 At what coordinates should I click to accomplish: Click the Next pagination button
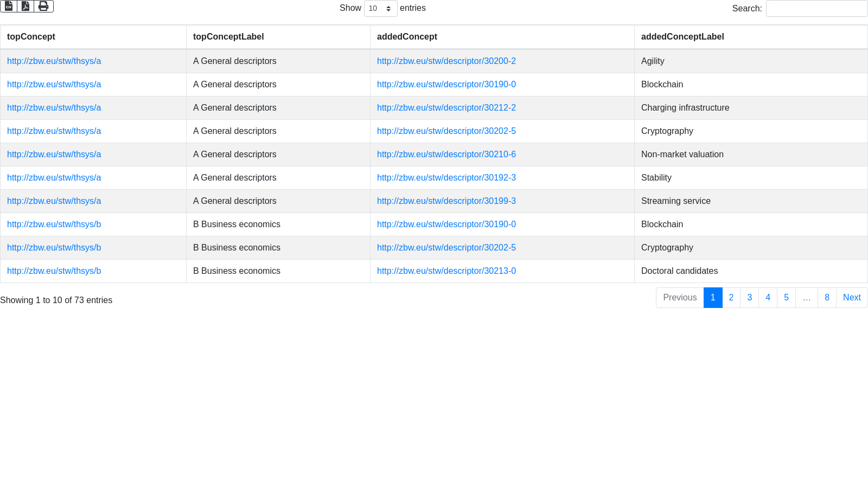point(852,298)
